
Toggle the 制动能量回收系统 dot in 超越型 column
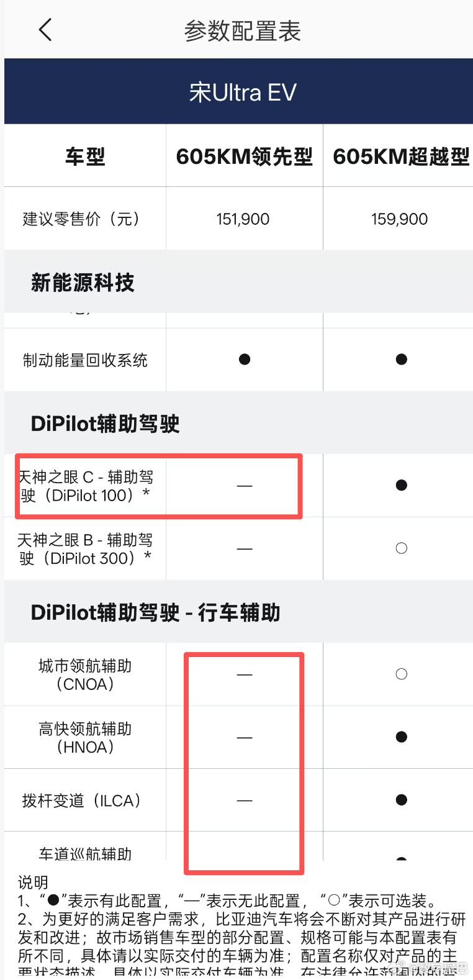(x=402, y=359)
